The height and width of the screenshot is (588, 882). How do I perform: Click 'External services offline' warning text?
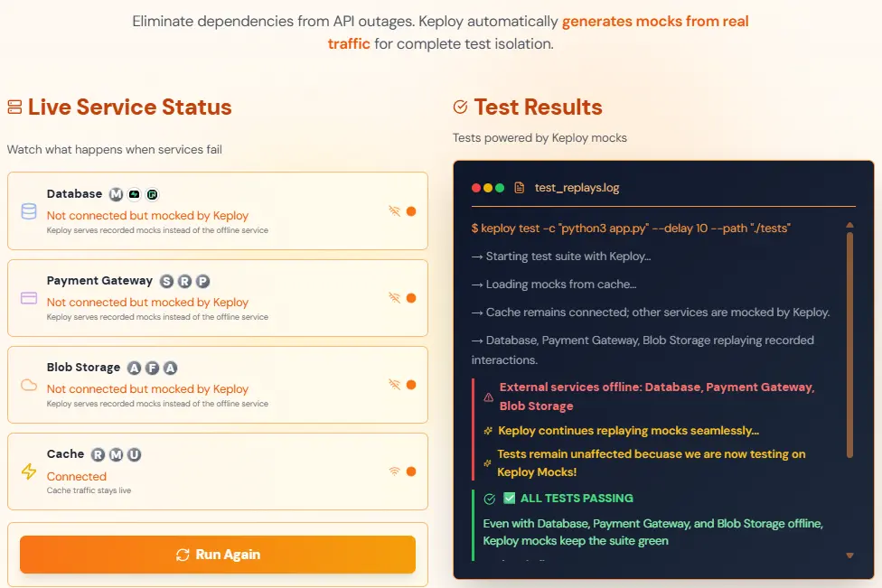pyautogui.click(x=657, y=397)
